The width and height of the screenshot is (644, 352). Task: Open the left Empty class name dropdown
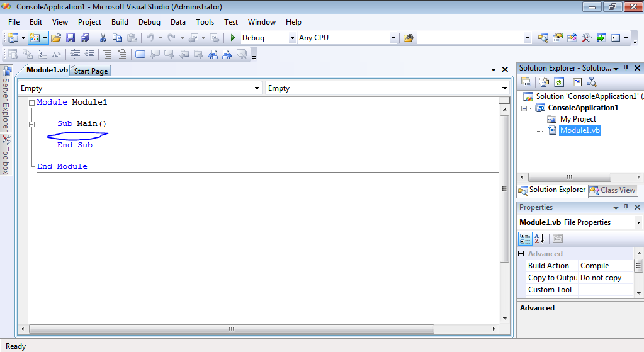(x=257, y=88)
